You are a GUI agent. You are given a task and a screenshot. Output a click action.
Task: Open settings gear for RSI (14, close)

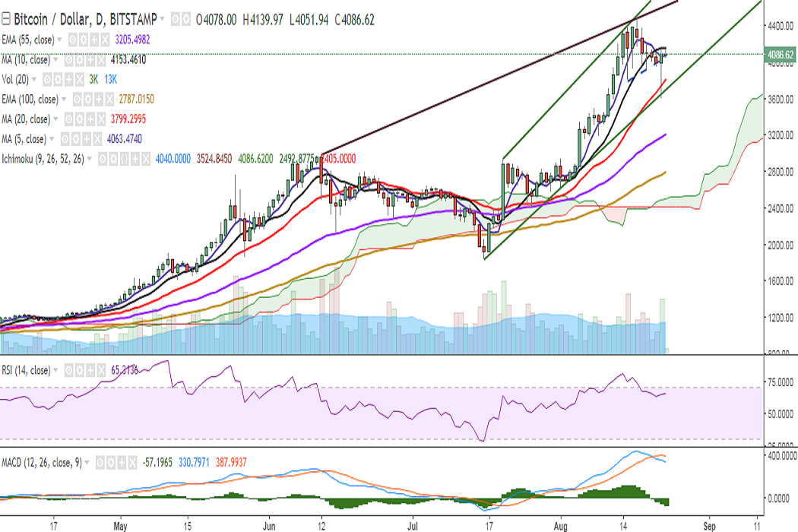coord(80,370)
